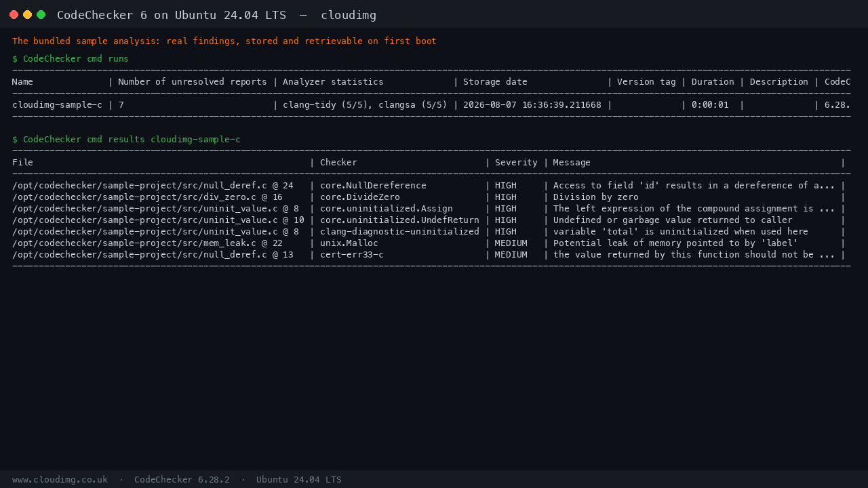Click file path 'div_zero.c @ 16'
This screenshot has width=868, height=488.
pos(243,197)
